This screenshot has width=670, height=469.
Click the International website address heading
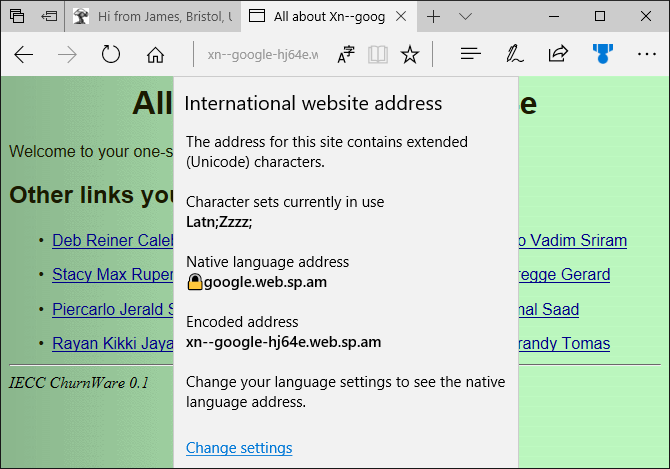tap(313, 103)
